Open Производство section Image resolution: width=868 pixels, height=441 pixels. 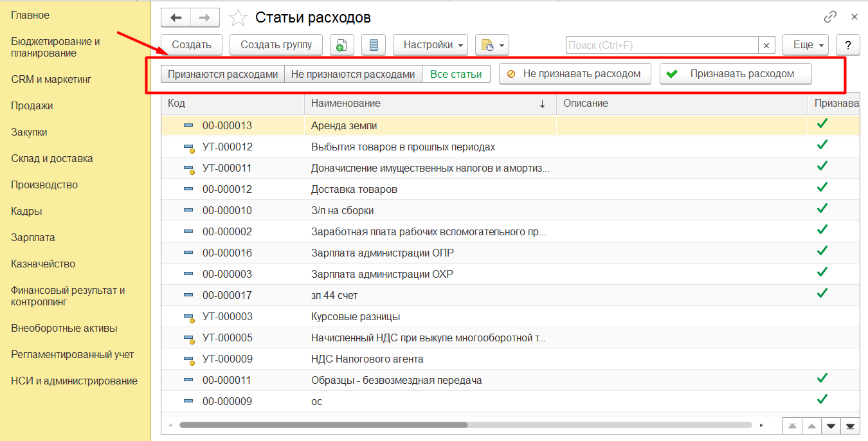coord(44,185)
